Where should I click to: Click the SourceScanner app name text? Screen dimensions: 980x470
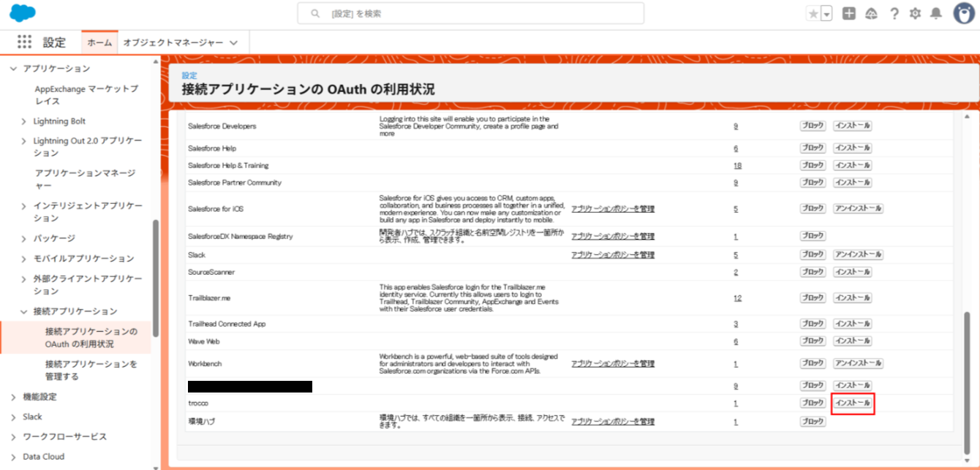(x=211, y=272)
